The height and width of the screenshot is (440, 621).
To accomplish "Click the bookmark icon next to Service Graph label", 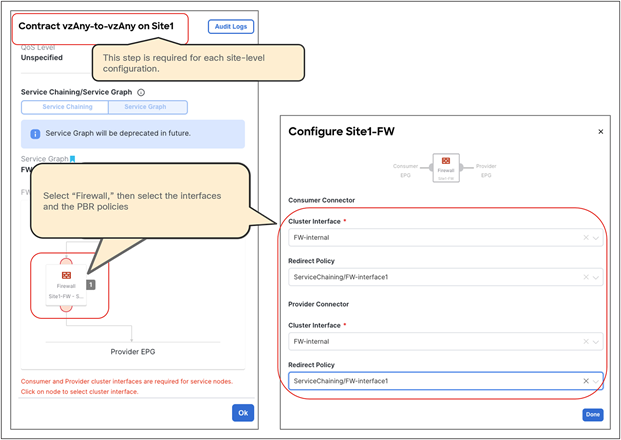I will click(x=72, y=159).
